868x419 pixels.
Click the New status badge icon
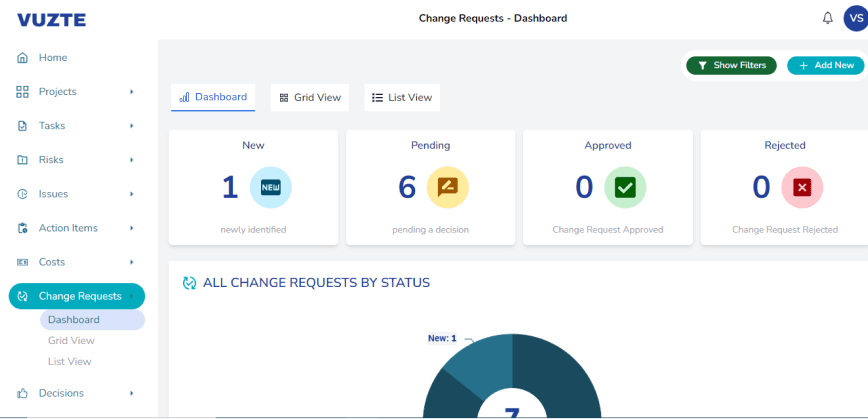(270, 187)
